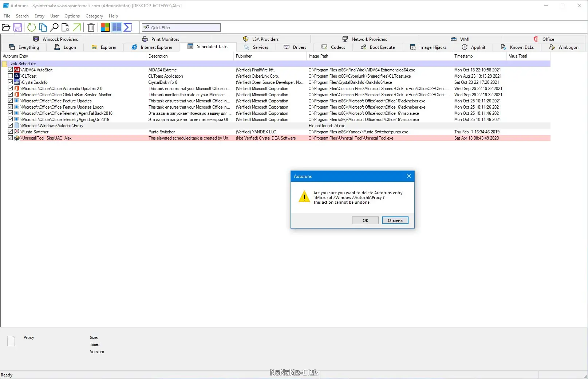The image size is (588, 379).
Task: Open the Options menu
Action: (x=72, y=16)
